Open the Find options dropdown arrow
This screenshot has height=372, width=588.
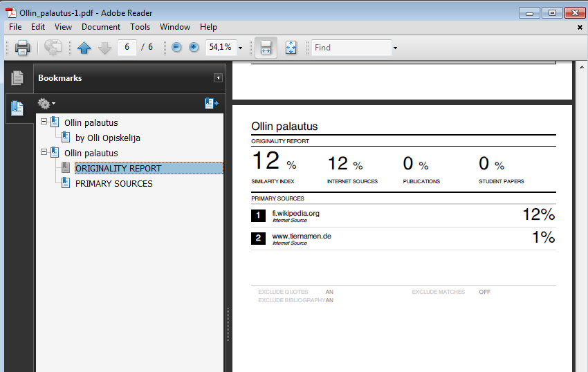(x=395, y=48)
